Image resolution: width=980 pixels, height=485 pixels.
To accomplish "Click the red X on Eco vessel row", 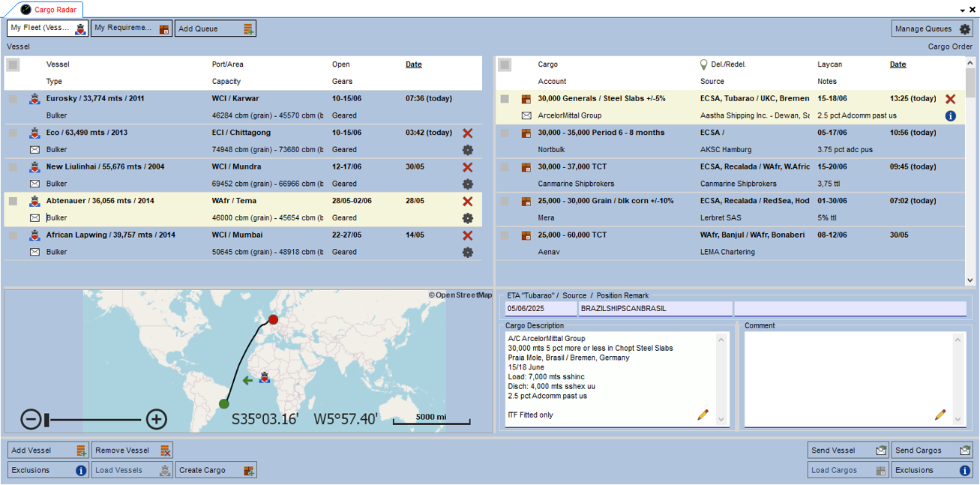I will (x=468, y=133).
